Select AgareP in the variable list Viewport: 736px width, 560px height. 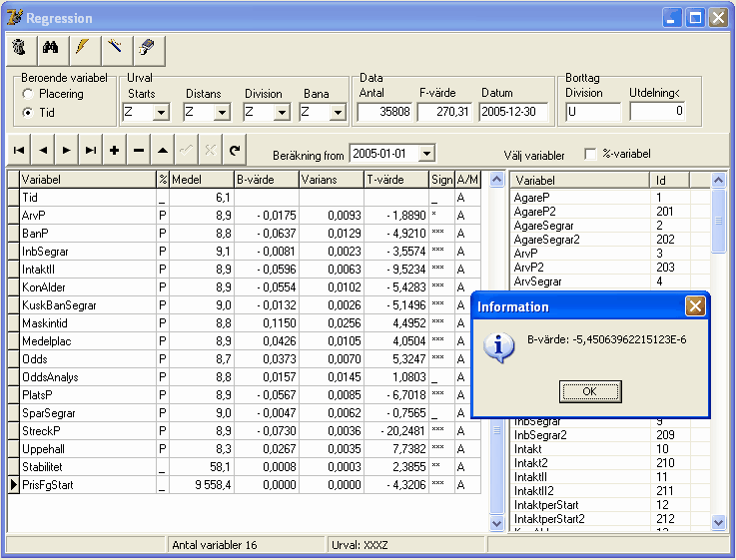click(611, 198)
